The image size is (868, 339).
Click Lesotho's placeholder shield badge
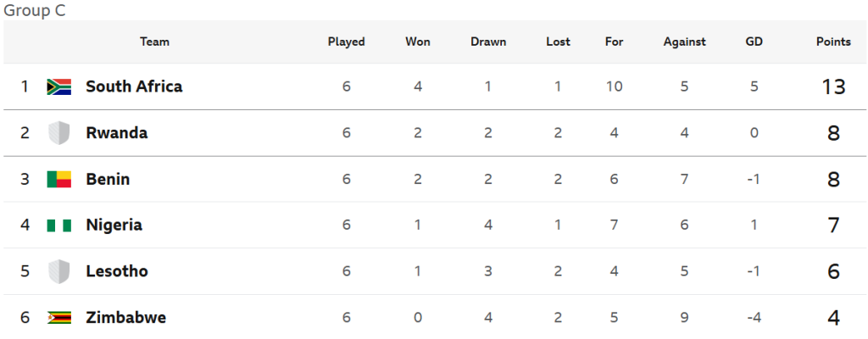58,271
